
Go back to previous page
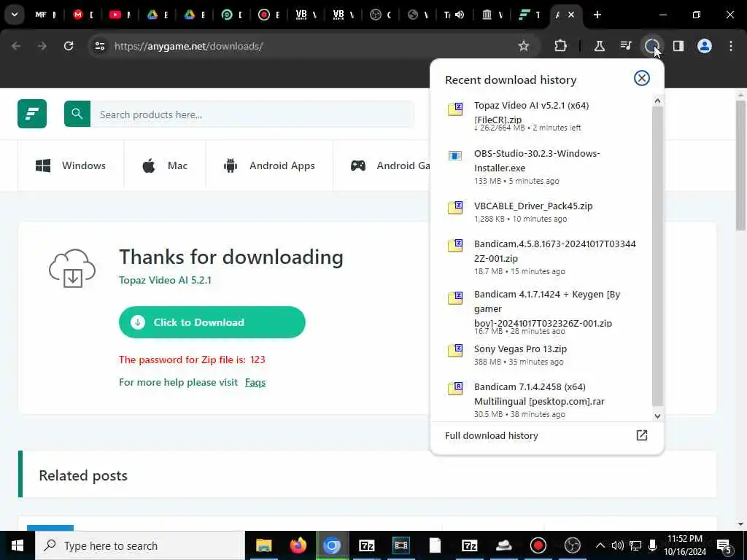point(16,46)
